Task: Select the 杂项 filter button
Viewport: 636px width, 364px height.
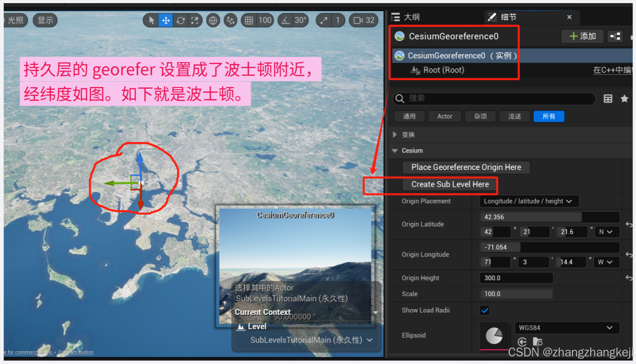Action: click(x=480, y=116)
